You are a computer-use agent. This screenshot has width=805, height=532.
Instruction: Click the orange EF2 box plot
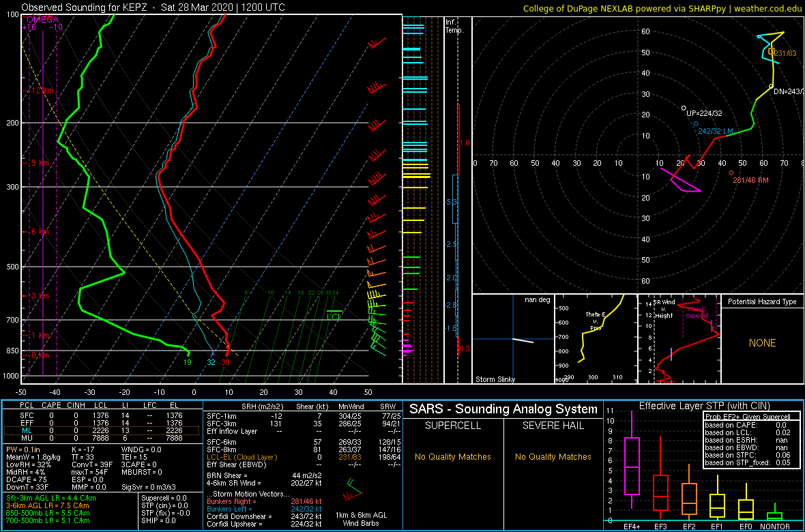[688, 501]
